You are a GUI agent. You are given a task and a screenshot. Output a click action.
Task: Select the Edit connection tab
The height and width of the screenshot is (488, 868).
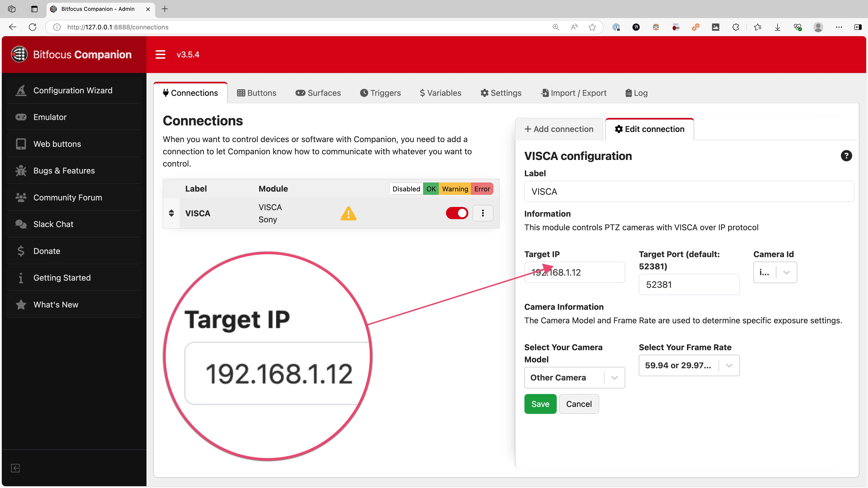point(650,129)
